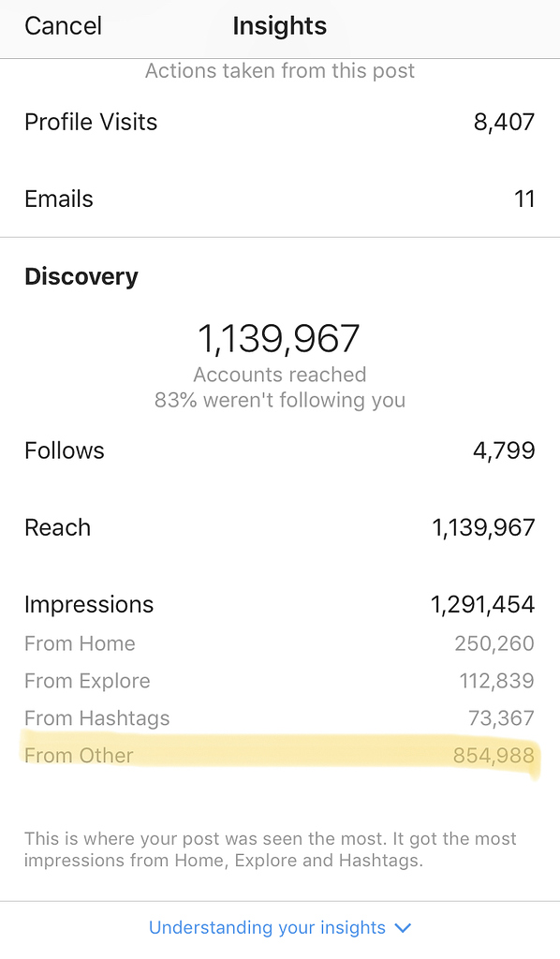Tap the 1,291,454 impressions value
The height and width of the screenshot is (959, 560).
point(481,604)
